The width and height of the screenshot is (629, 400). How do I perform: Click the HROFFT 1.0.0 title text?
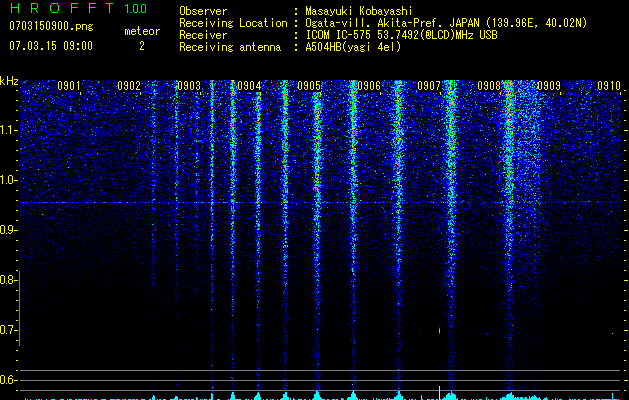tap(79, 8)
